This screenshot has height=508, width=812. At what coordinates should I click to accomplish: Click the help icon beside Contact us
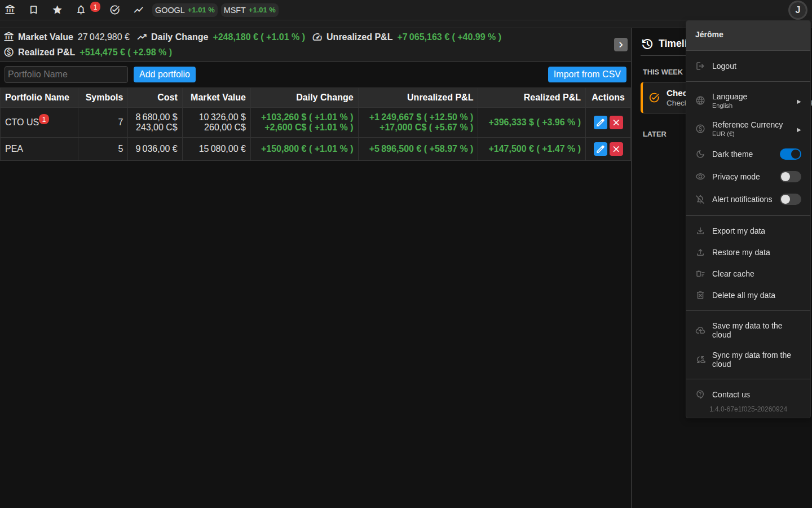coord(700,395)
